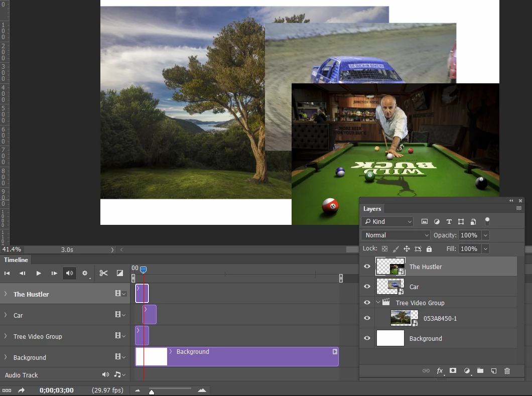Open Audio Track music note menu
The height and width of the screenshot is (396, 532).
click(x=120, y=374)
